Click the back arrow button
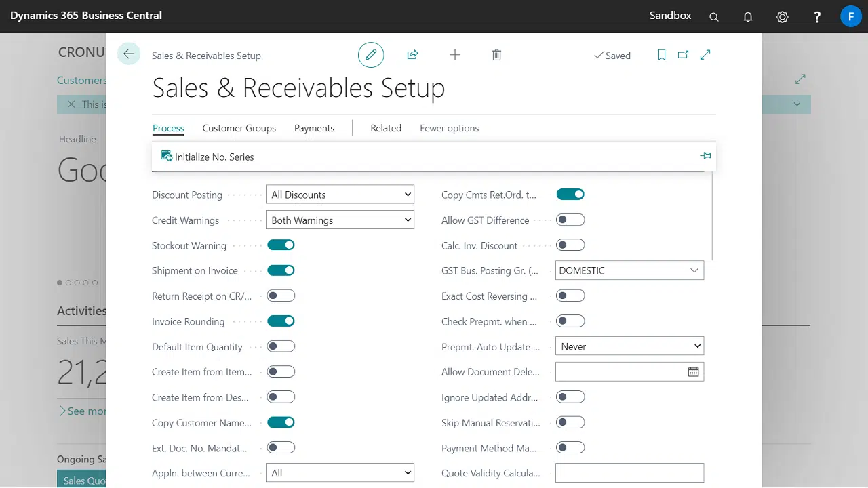This screenshot has width=868, height=488. [129, 54]
